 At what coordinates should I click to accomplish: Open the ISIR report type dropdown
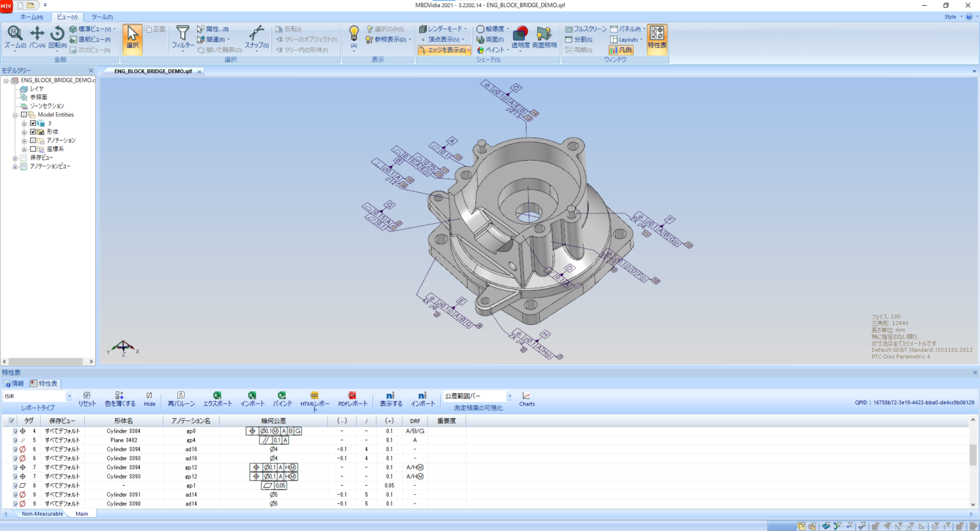(x=69, y=396)
